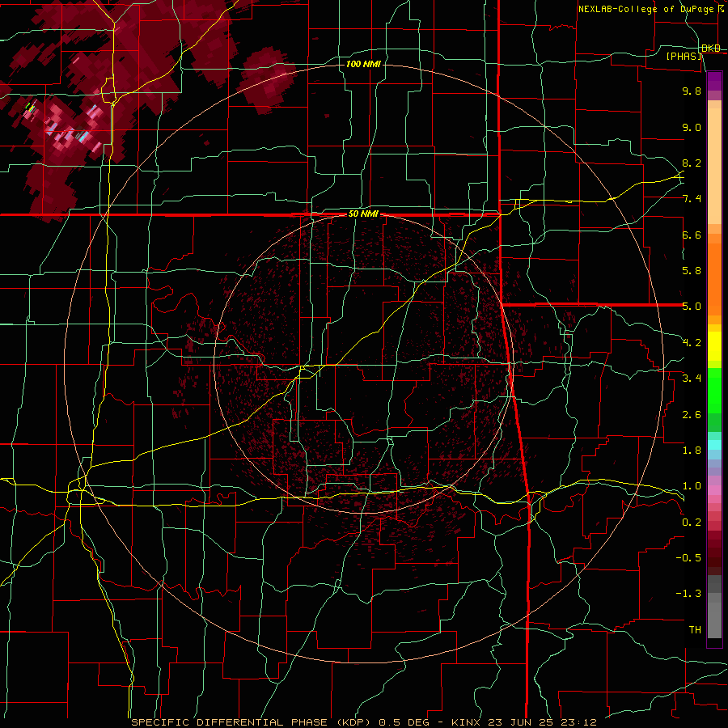The height and width of the screenshot is (728, 728).
Task: Click the 2.6 value on the color scale
Action: [692, 415]
